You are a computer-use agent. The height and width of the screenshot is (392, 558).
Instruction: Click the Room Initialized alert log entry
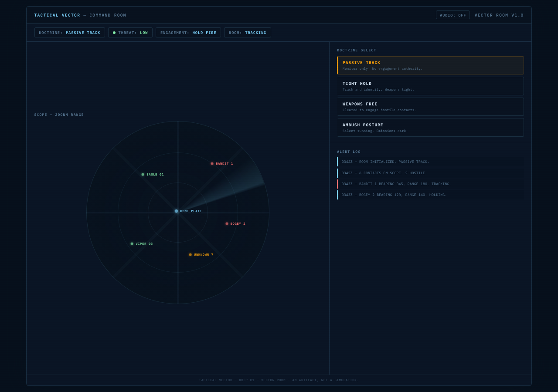click(x=430, y=162)
